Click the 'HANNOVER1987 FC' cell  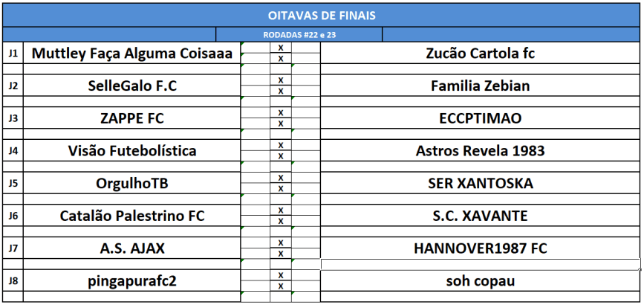(480, 248)
